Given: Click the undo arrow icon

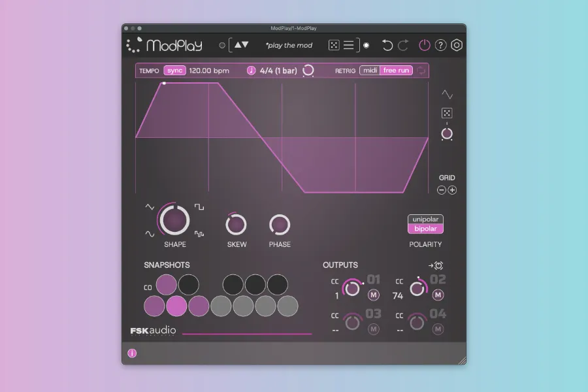Looking at the screenshot, I should coord(387,45).
